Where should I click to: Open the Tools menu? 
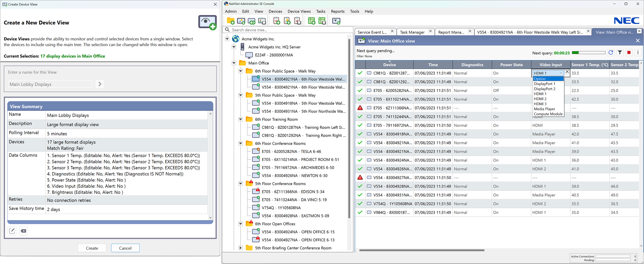click(x=355, y=11)
